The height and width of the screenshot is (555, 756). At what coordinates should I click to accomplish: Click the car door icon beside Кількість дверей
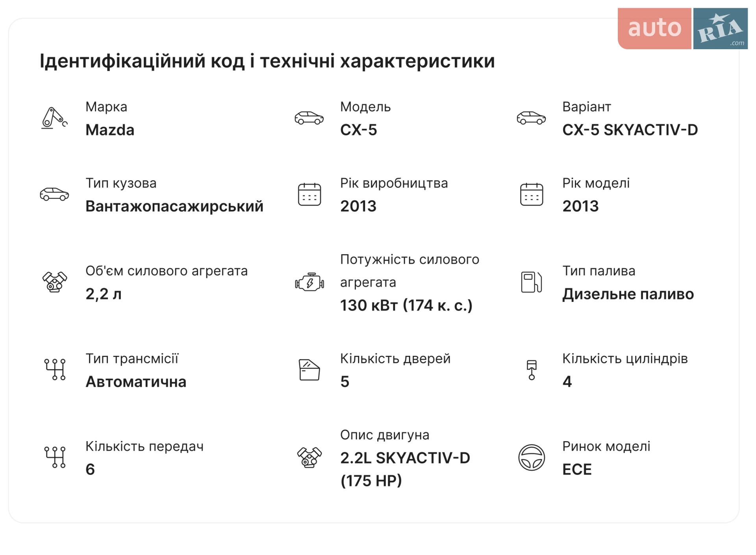pyautogui.click(x=309, y=370)
